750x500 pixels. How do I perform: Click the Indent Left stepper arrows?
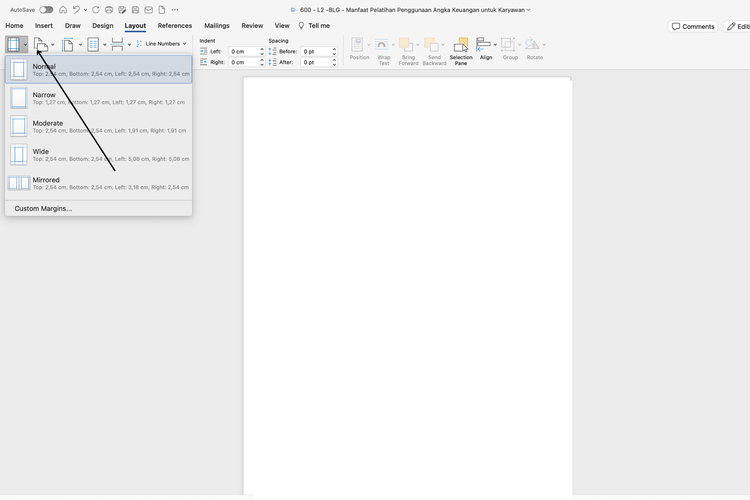[x=262, y=51]
